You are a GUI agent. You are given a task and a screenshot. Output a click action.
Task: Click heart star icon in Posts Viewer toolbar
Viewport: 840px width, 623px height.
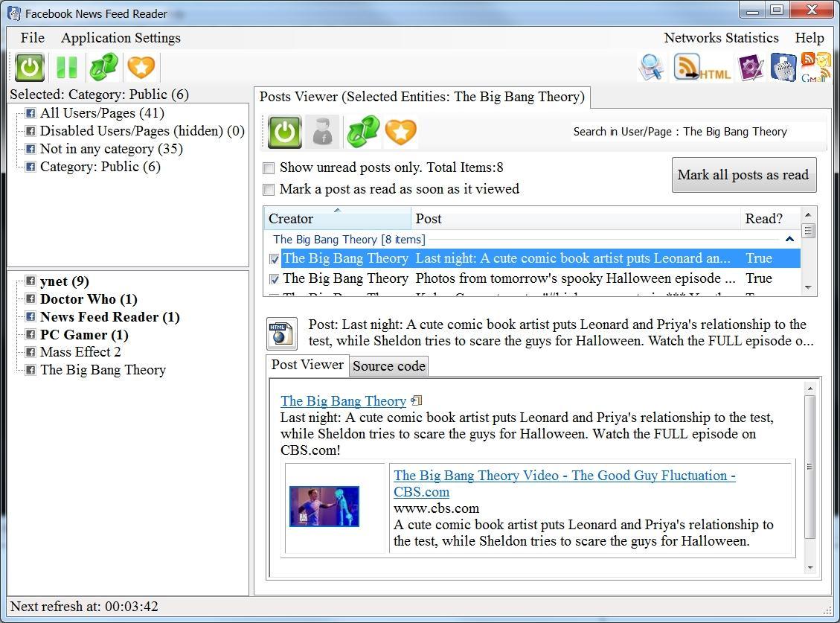pyautogui.click(x=401, y=132)
